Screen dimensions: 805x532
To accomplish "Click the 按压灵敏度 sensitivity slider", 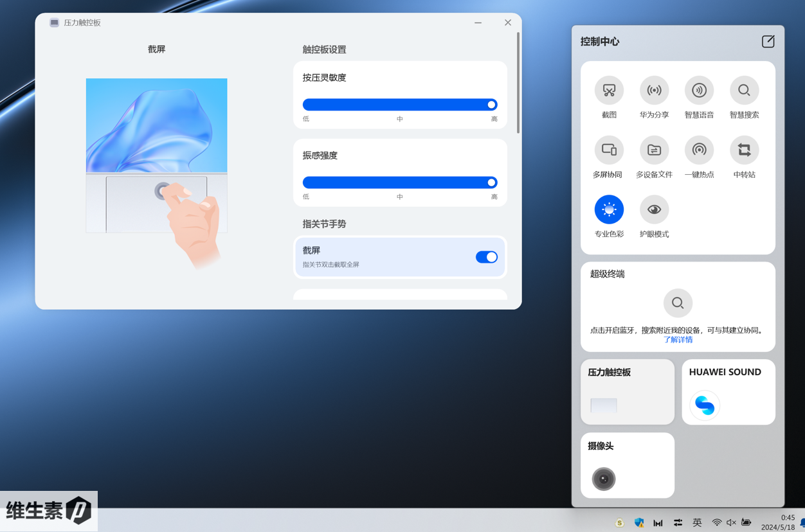I will 399,105.
